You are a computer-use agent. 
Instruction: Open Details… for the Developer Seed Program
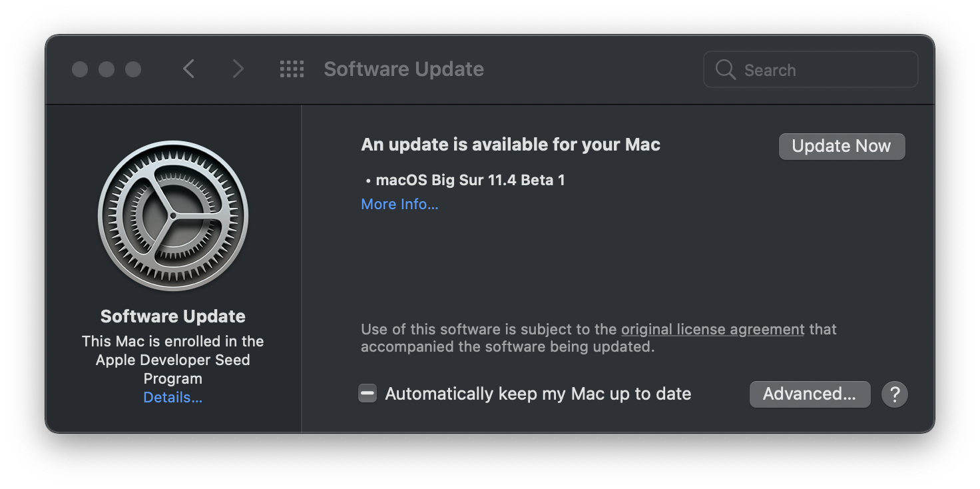point(173,398)
